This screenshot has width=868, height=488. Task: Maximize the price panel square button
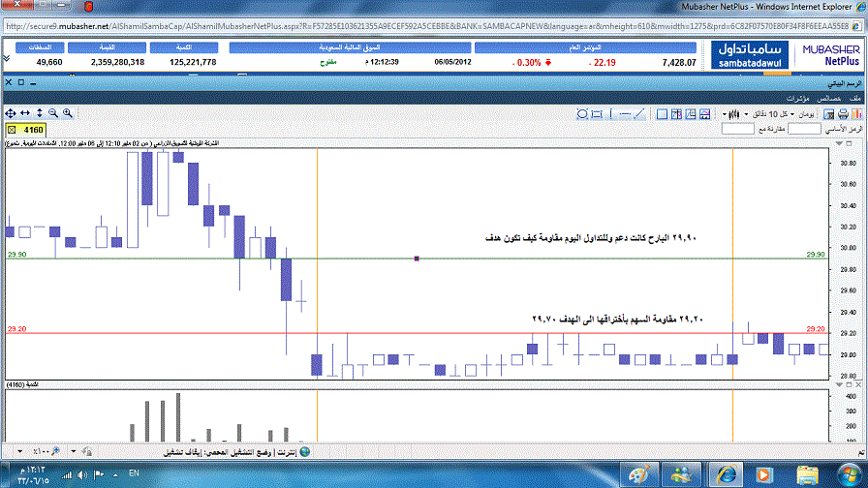[849, 143]
